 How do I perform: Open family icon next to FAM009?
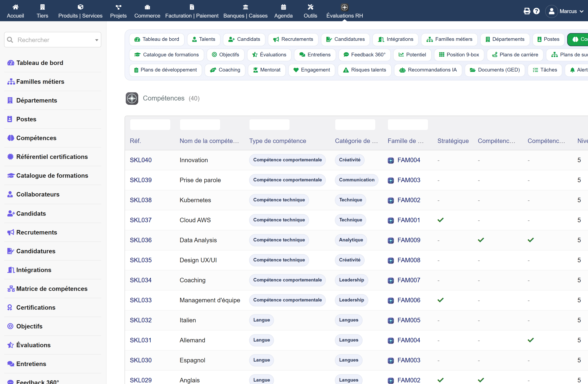tap(391, 240)
